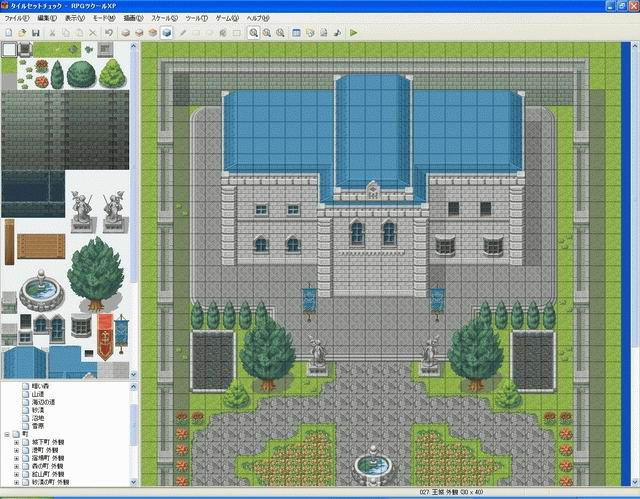Switch to the first map layer icon

(125, 33)
